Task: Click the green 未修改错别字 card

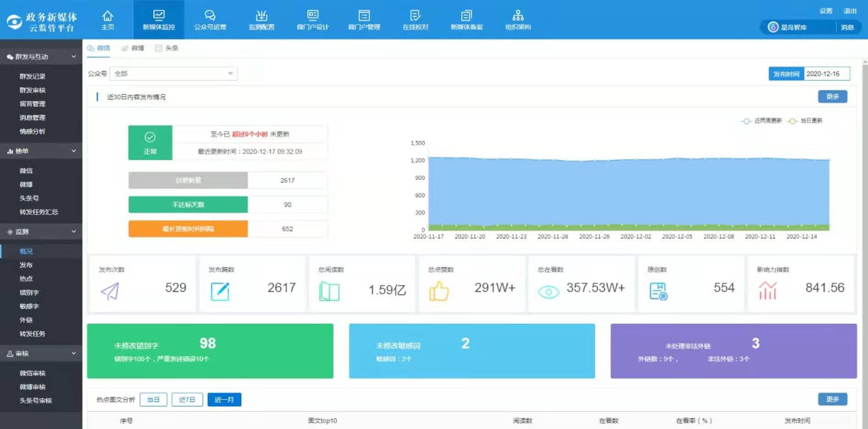Action: tap(210, 351)
